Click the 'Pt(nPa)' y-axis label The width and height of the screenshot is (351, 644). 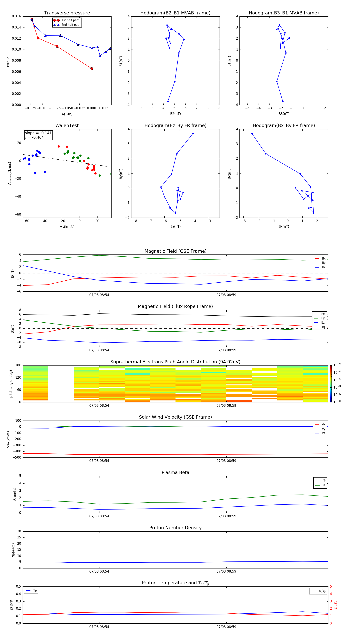(x=8, y=61)
